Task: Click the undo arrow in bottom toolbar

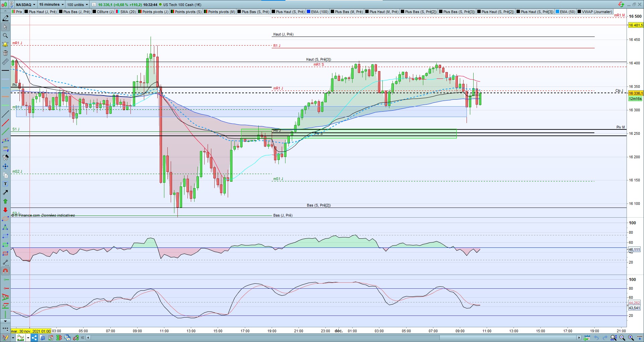Action: 596,338
